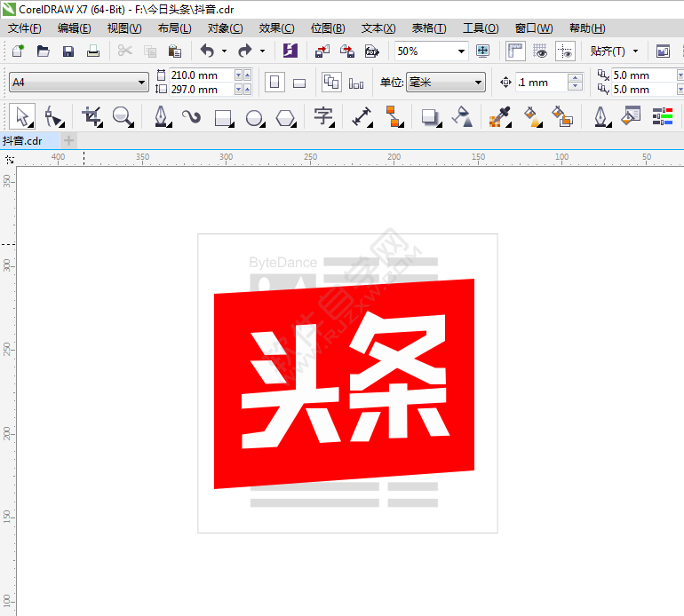This screenshot has height=616, width=684.
Task: Select the Color eyedropper tool
Action: coord(500,117)
